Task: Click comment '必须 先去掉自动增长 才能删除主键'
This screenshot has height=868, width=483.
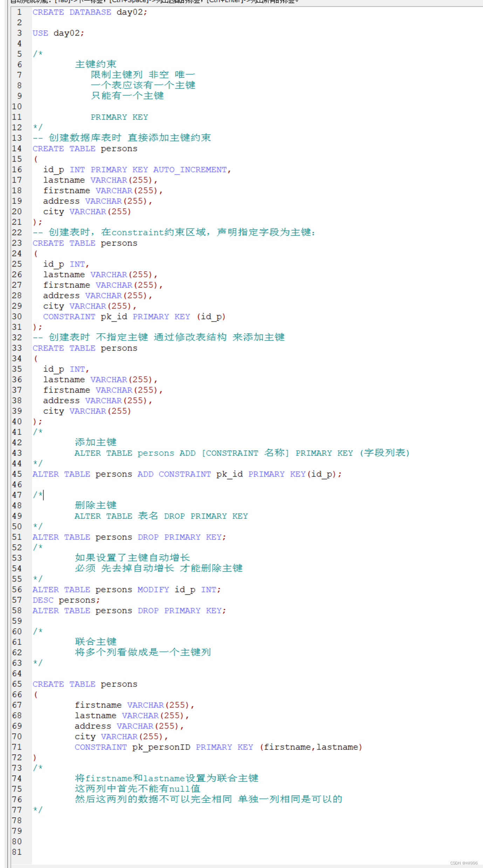Action: (159, 568)
